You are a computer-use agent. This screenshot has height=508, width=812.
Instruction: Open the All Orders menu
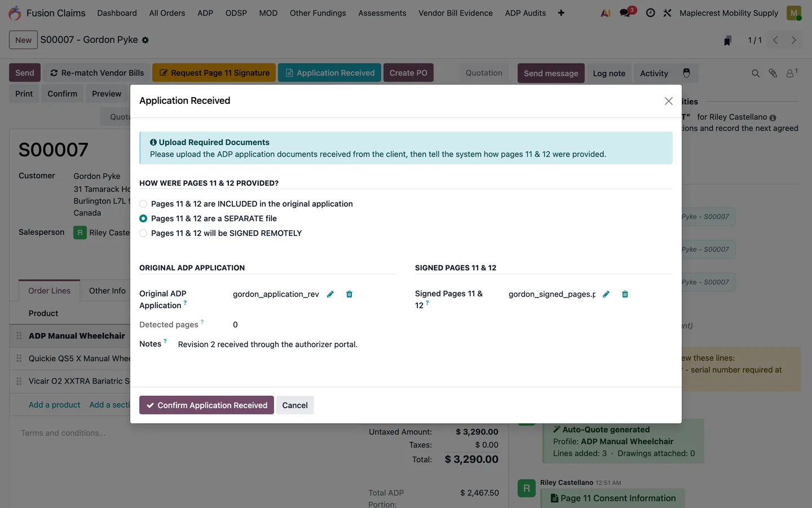tap(167, 13)
